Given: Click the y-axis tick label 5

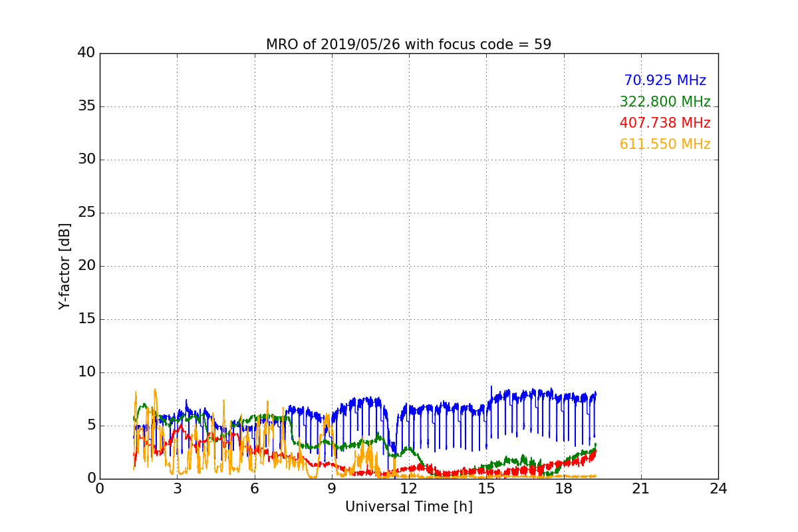Looking at the screenshot, I should pyautogui.click(x=90, y=426).
